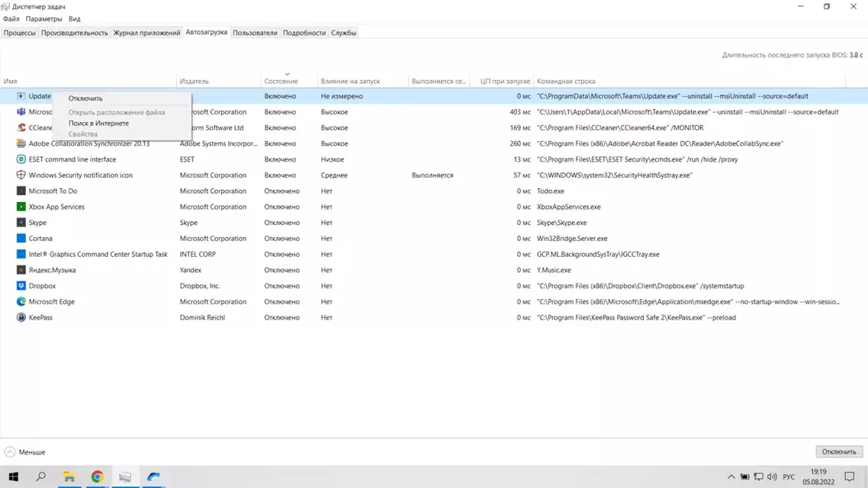Select the KeePass row name

click(x=40, y=318)
